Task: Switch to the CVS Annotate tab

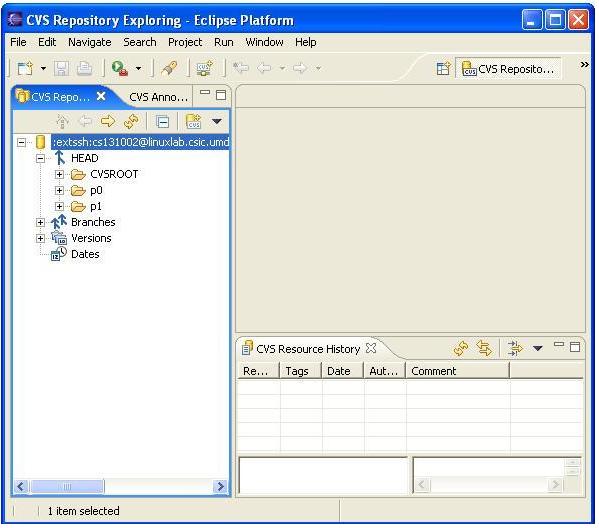Action: [x=159, y=97]
